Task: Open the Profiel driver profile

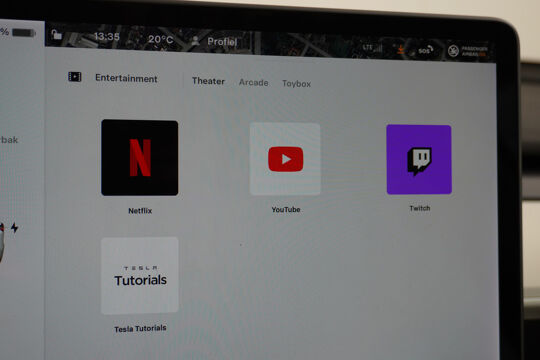Action: 222,42
